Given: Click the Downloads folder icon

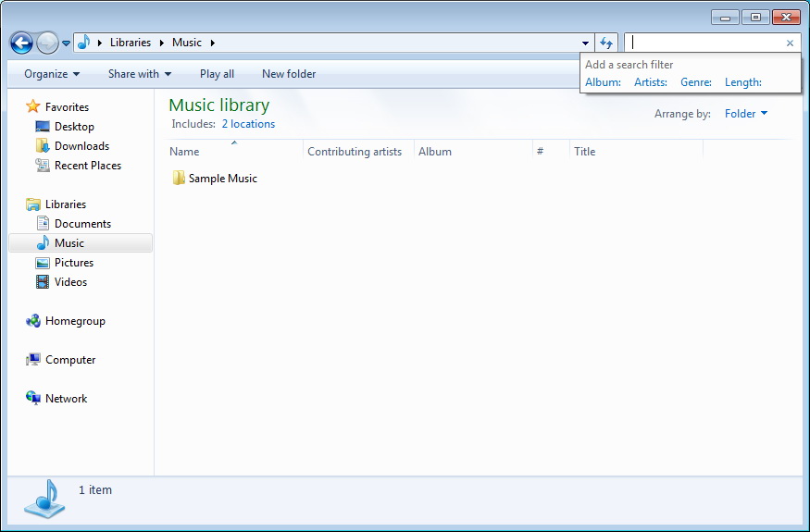Looking at the screenshot, I should point(43,145).
